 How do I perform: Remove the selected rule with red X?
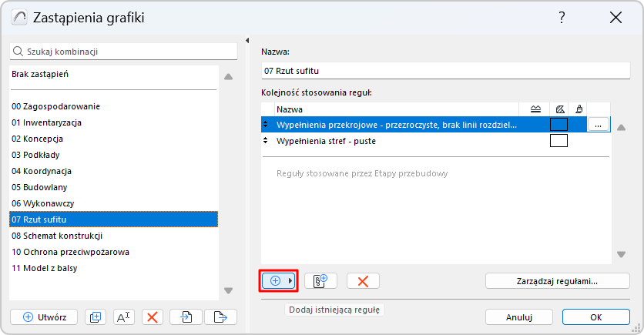tap(363, 281)
